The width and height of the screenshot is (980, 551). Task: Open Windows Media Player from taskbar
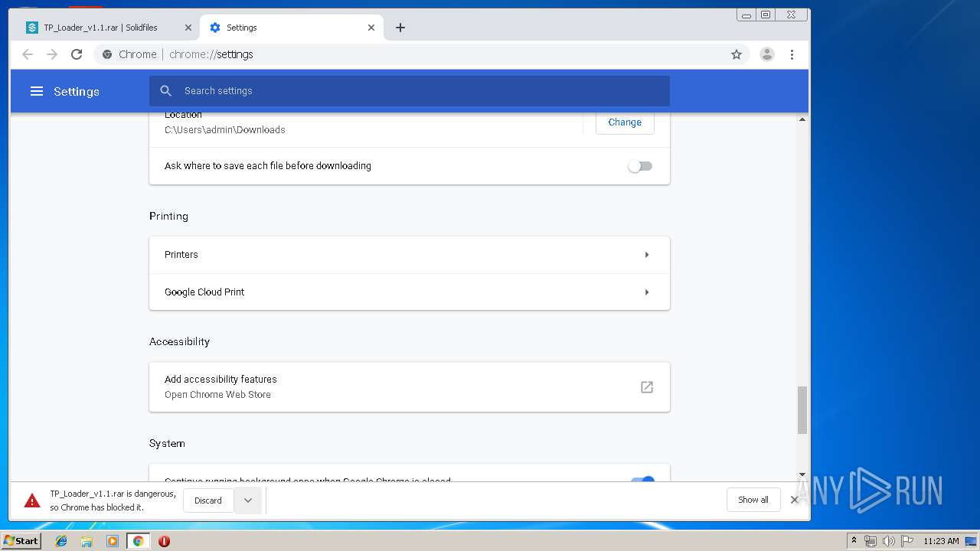113,541
